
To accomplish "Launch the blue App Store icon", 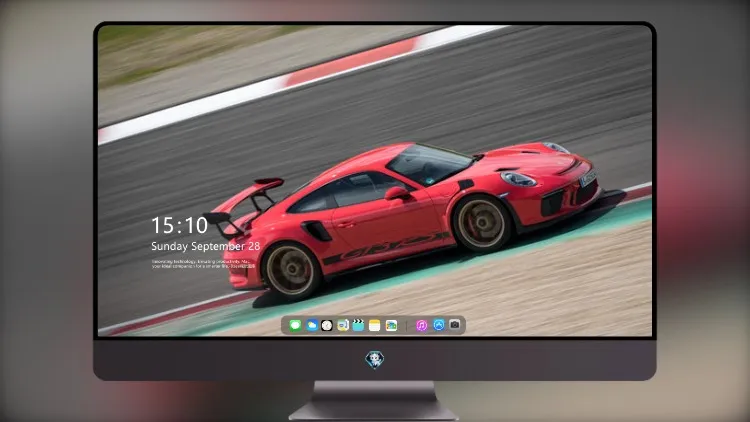I will coord(439,325).
